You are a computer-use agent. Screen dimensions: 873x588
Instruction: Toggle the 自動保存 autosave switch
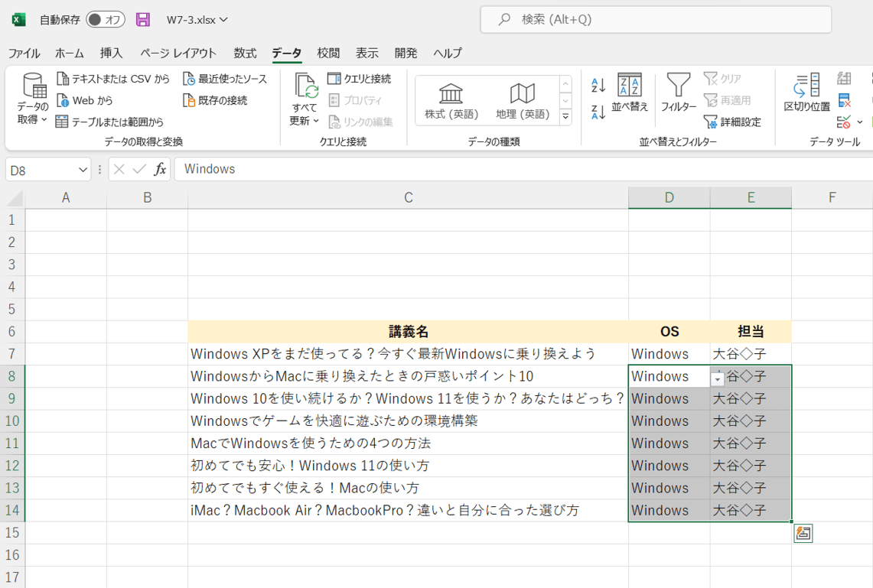coord(106,20)
